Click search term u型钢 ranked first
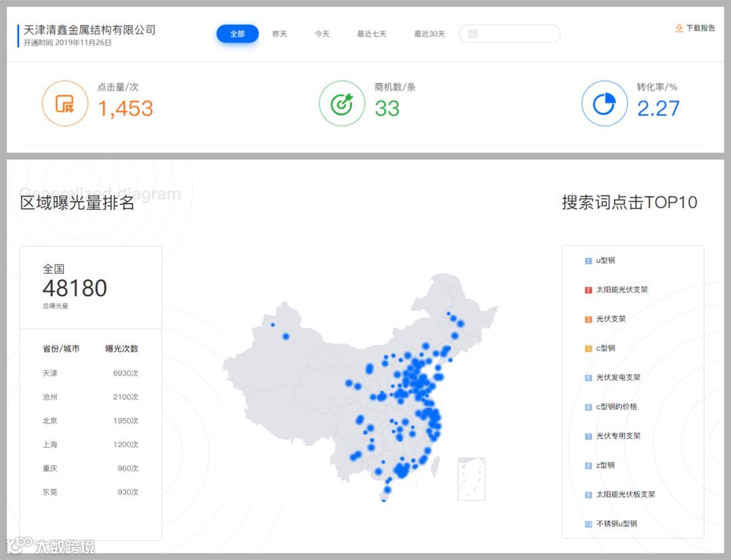The image size is (731, 560). point(606,260)
